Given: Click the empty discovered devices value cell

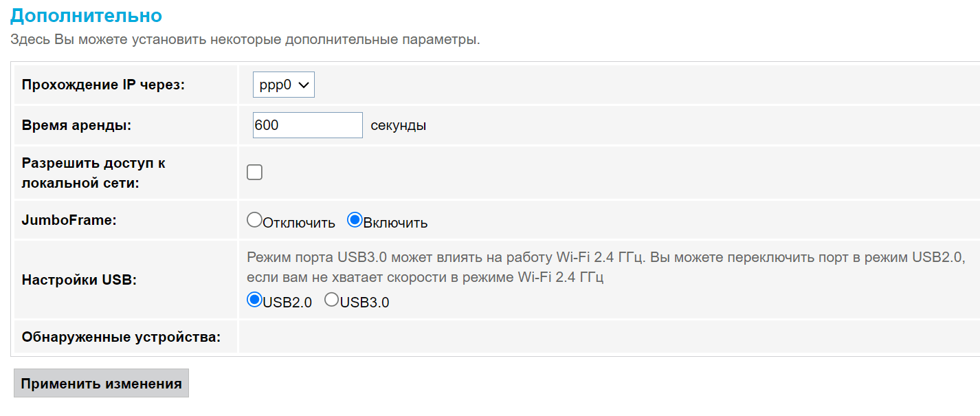Looking at the screenshot, I should 605,337.
